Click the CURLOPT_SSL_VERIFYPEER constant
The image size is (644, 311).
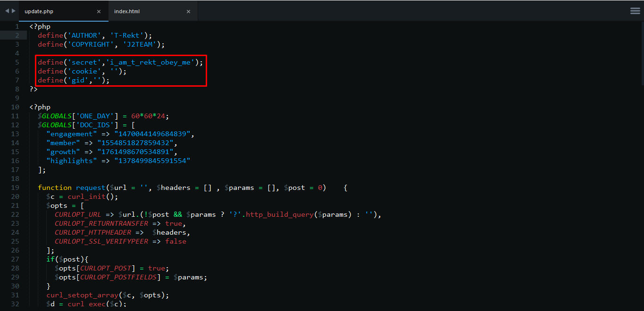pyautogui.click(x=101, y=242)
